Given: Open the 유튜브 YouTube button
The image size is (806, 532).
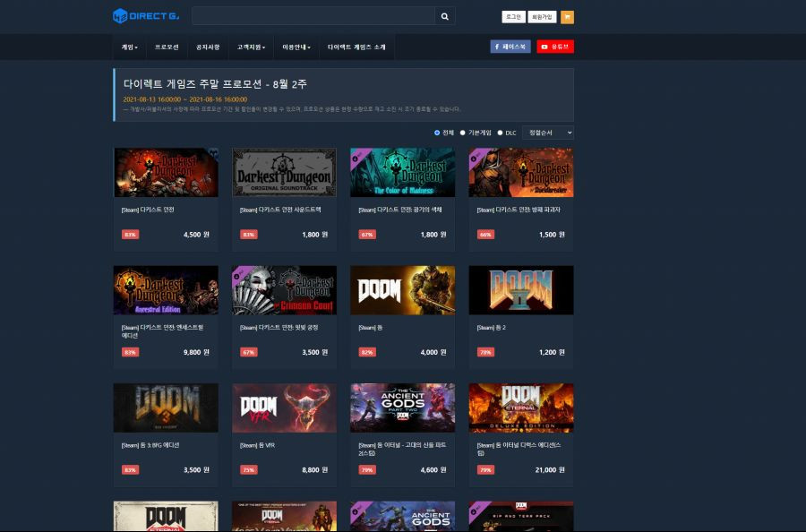Looking at the screenshot, I should (555, 47).
